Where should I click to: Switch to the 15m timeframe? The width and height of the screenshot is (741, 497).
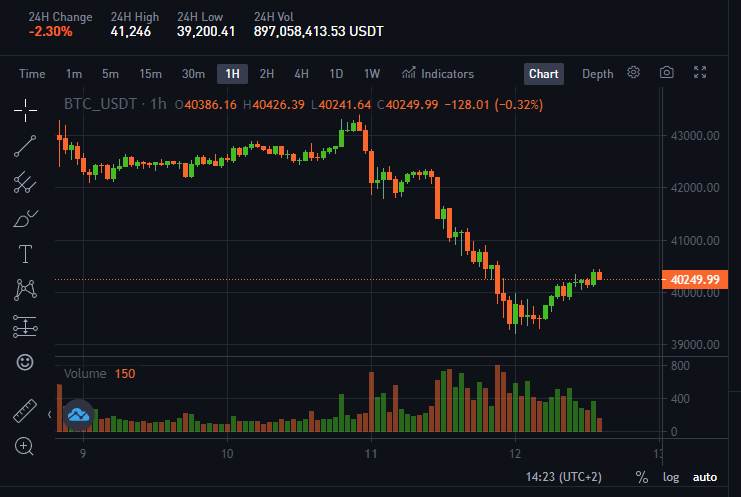[x=150, y=74]
